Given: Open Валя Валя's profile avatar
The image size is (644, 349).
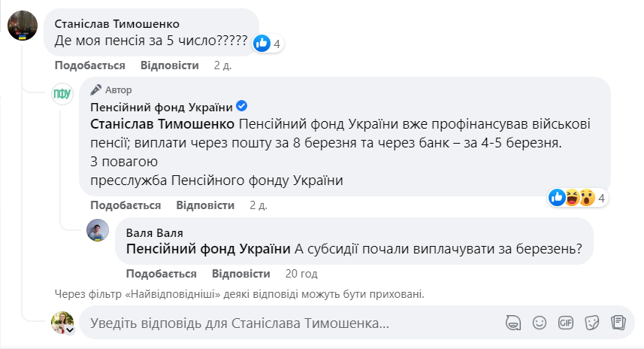Looking at the screenshot, I should pos(98,231).
